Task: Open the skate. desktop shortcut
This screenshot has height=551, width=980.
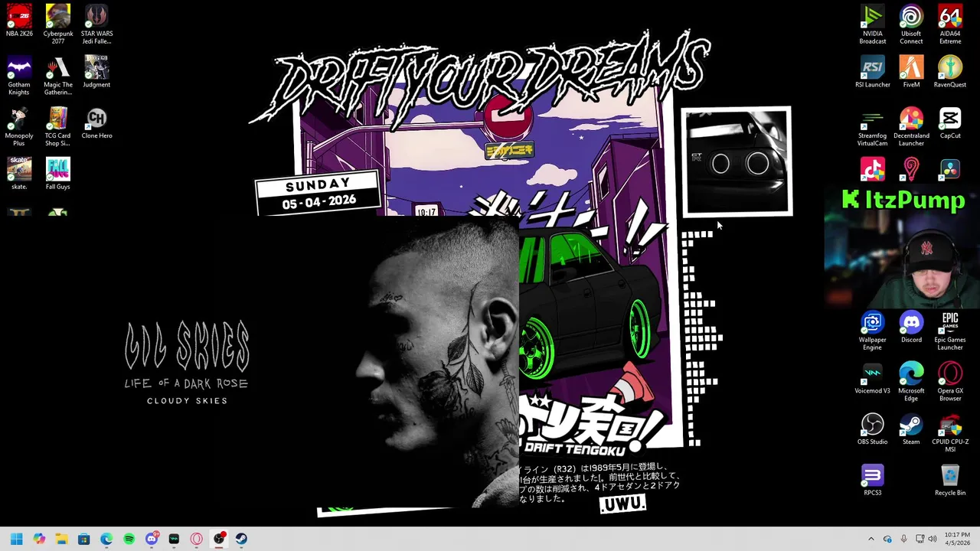Action: tap(19, 174)
